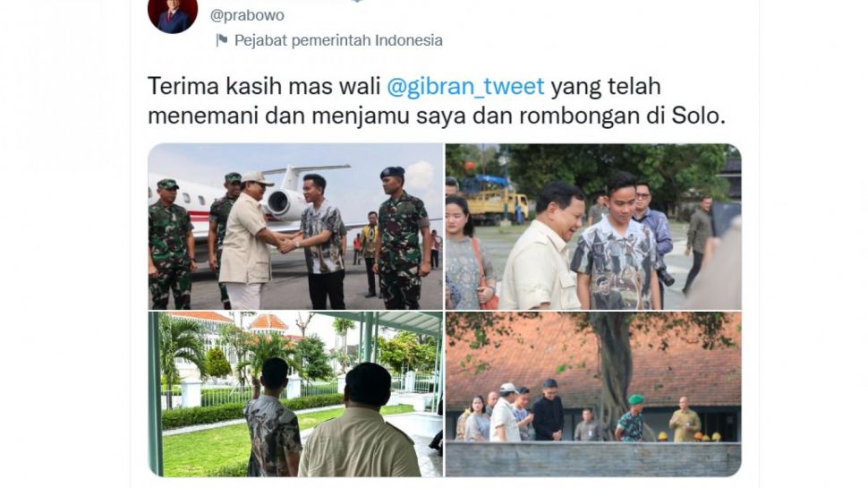Click the government official flag icon
Image resolution: width=868 pixels, height=488 pixels.
click(222, 40)
